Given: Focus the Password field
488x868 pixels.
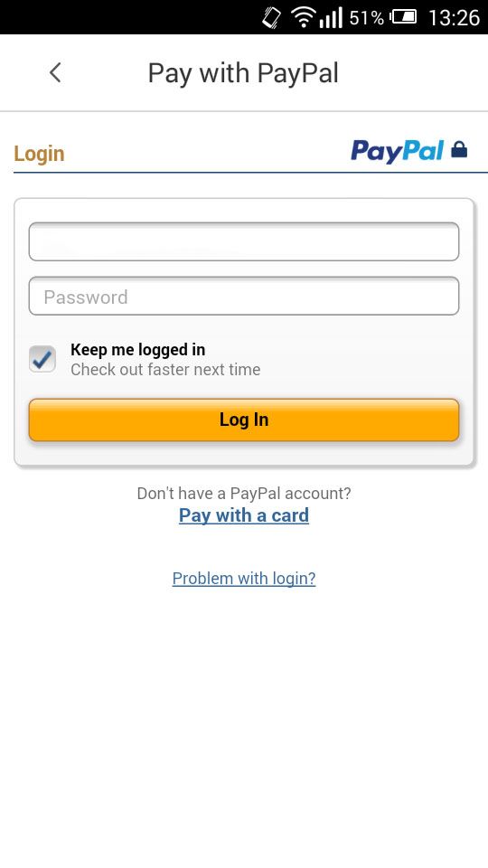Looking at the screenshot, I should point(244,297).
